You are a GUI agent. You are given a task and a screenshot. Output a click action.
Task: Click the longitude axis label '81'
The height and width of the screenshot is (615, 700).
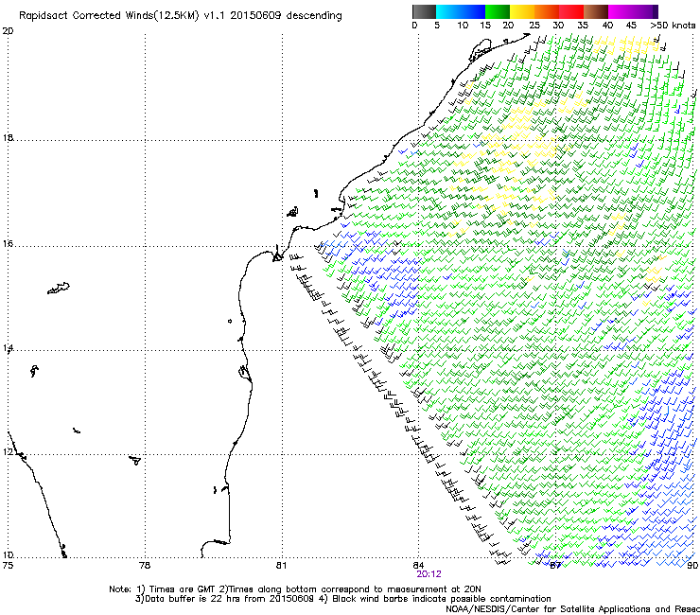(x=281, y=566)
